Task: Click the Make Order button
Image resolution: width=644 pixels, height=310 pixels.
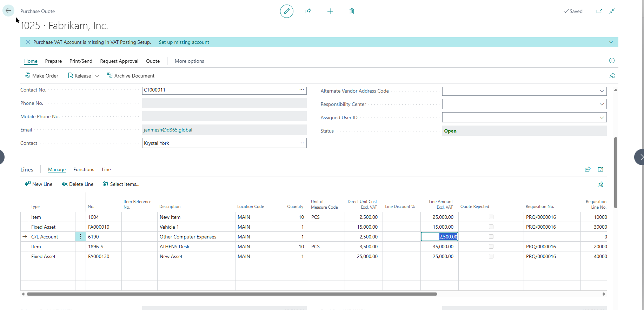Action: pyautogui.click(x=42, y=76)
